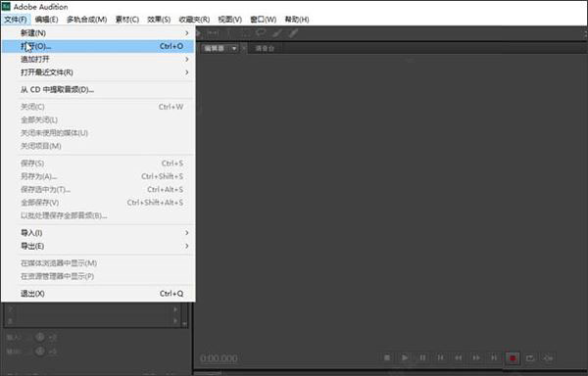This screenshot has height=376, width=588.
Task: Open effect slot 7 arrow in rack
Action: (175, 309)
